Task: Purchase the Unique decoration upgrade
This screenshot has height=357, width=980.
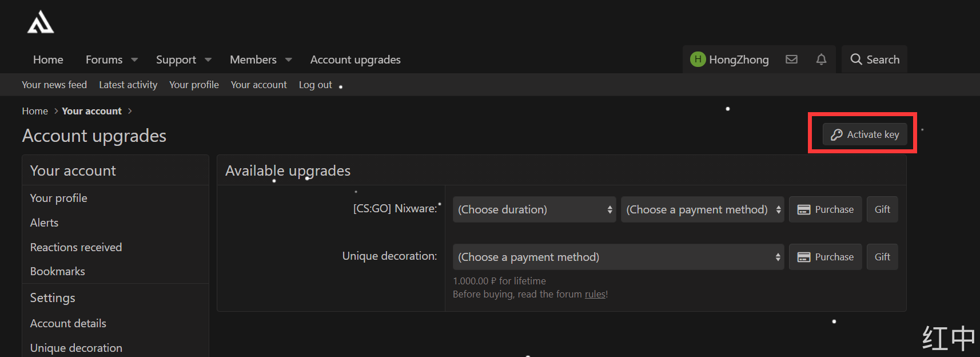Action: point(825,257)
